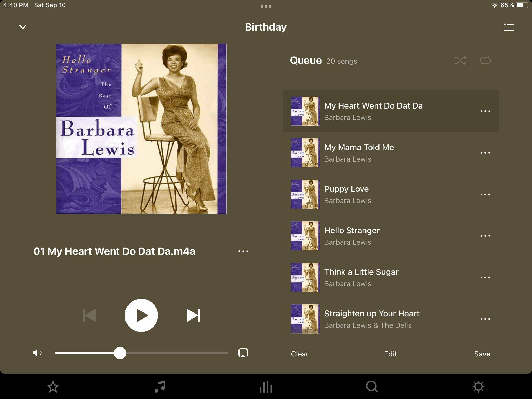Tap the iPad multitasking three-dots at top

266,6
